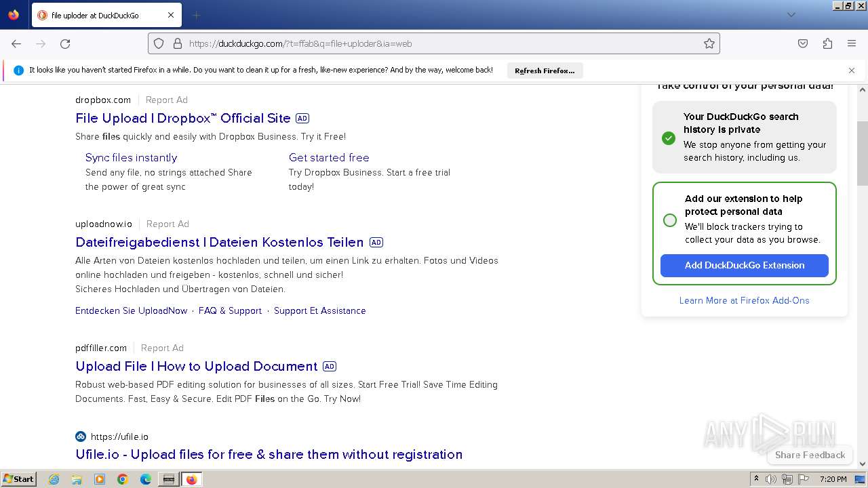Show site security padlock info
Viewport: 868px width, 488px height.
[x=178, y=43]
